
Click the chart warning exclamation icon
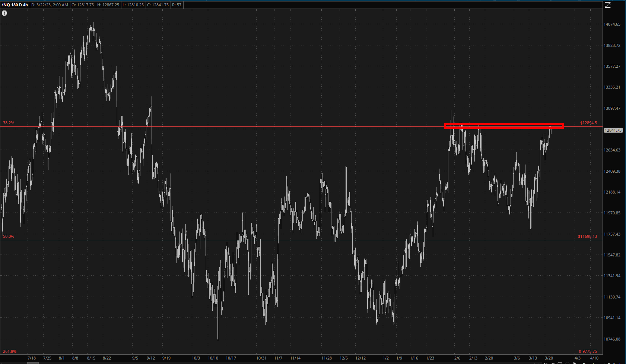4,13
